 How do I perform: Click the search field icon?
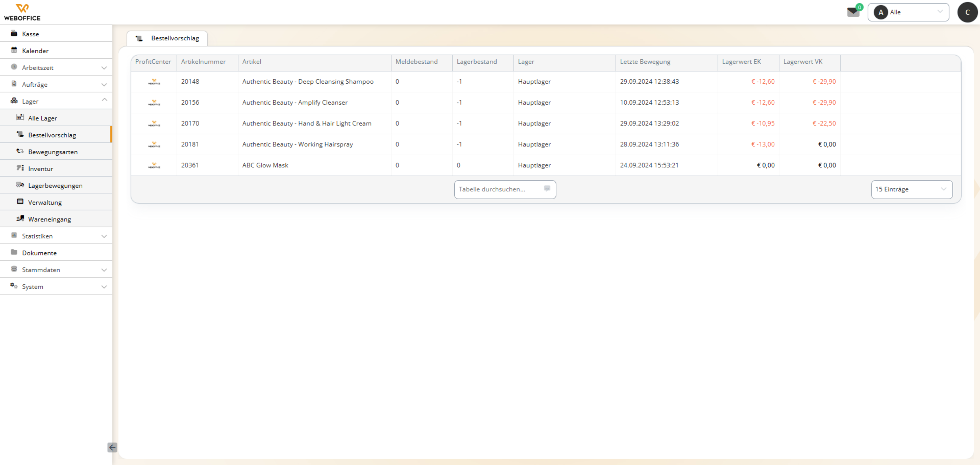pos(547,189)
